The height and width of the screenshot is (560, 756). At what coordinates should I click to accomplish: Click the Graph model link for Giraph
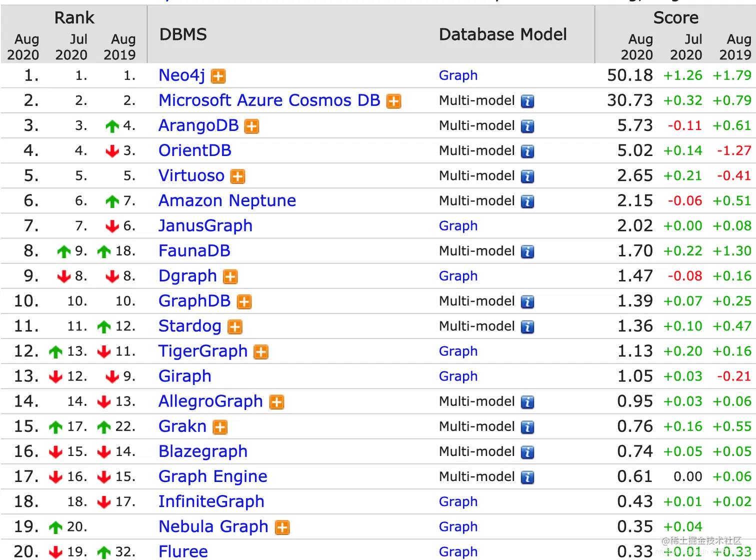point(458,376)
